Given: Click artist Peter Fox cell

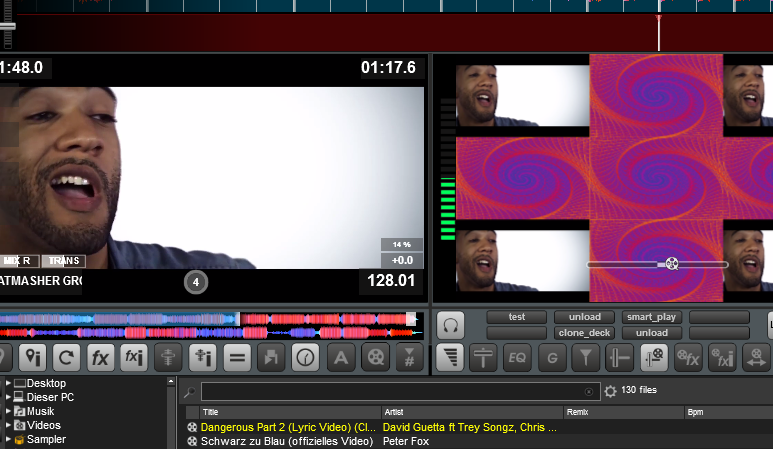Looking at the screenshot, I should click(x=406, y=441).
